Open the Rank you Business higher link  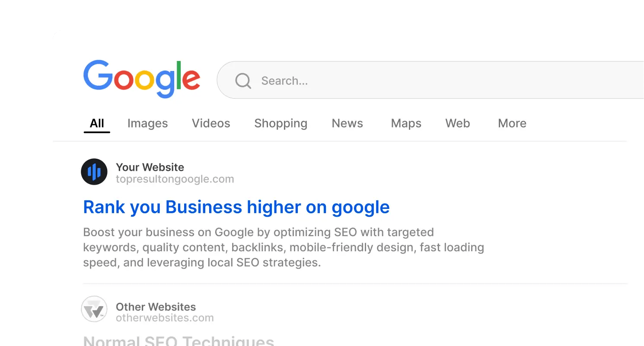[236, 207]
